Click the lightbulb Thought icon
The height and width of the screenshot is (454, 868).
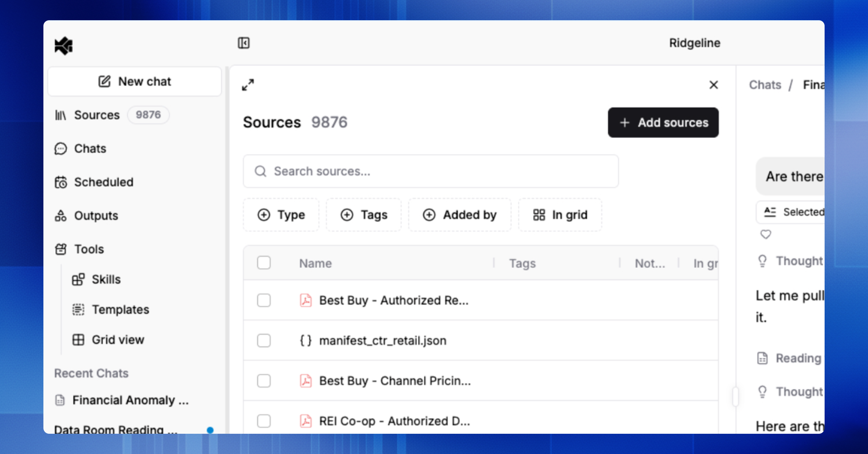coord(762,261)
